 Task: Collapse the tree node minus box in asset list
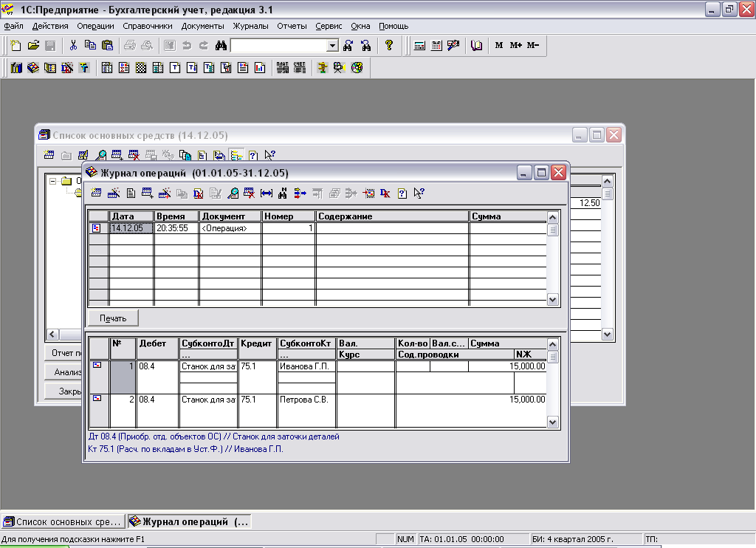click(x=52, y=182)
